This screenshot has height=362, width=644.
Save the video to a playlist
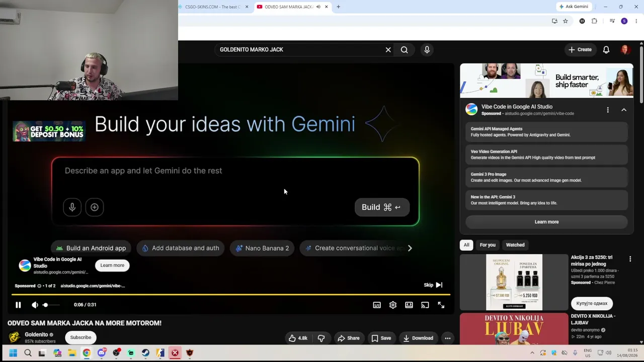[381, 338]
